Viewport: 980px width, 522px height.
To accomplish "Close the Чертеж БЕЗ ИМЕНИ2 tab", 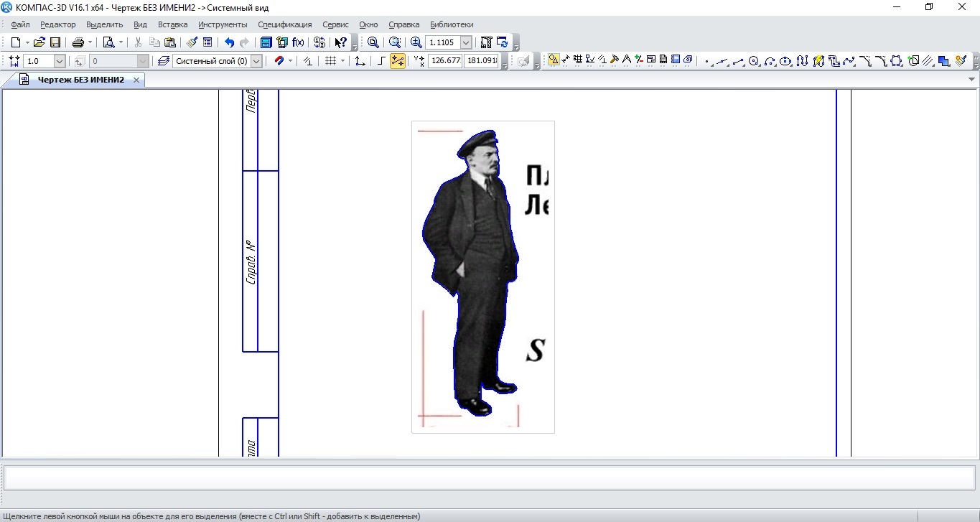I will pyautogui.click(x=136, y=80).
